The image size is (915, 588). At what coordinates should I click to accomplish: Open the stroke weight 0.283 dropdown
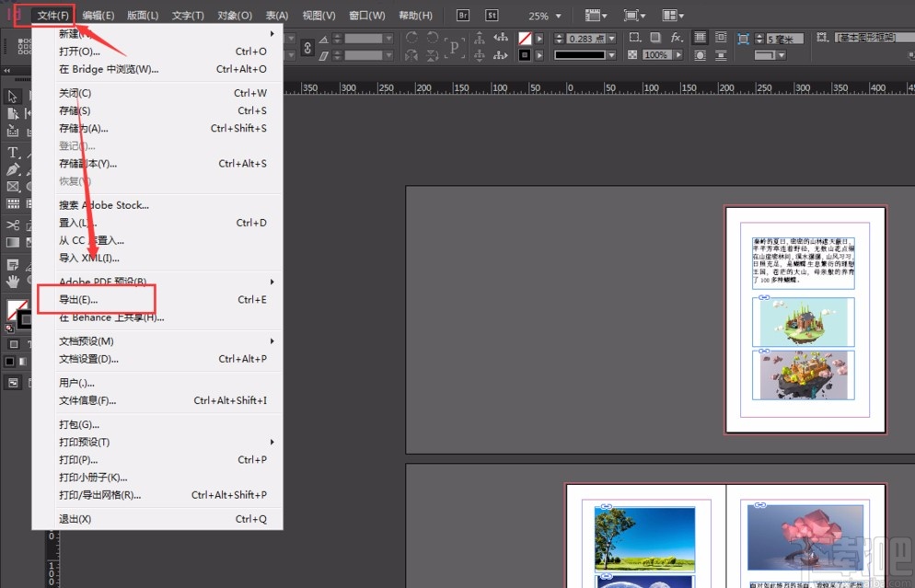click(613, 39)
